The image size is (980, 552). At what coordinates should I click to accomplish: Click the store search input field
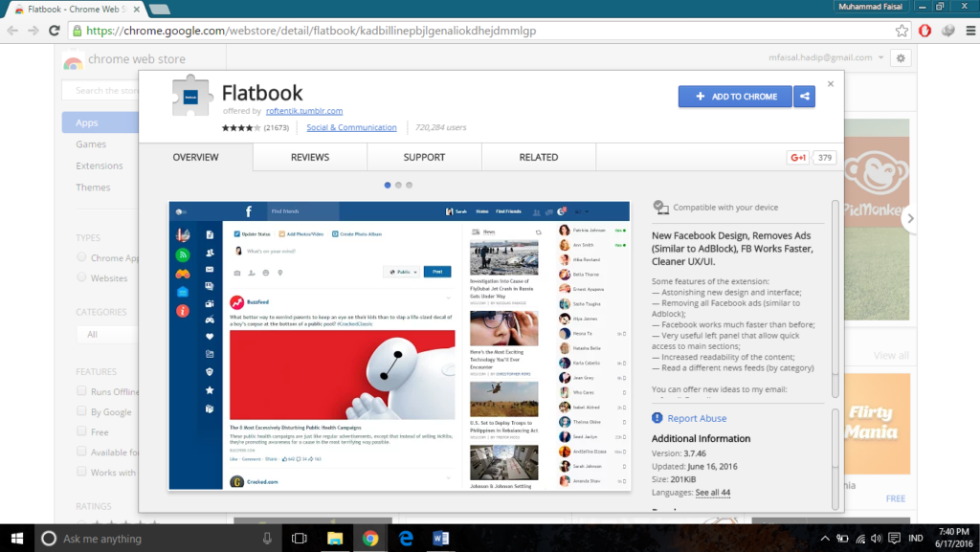click(x=105, y=90)
